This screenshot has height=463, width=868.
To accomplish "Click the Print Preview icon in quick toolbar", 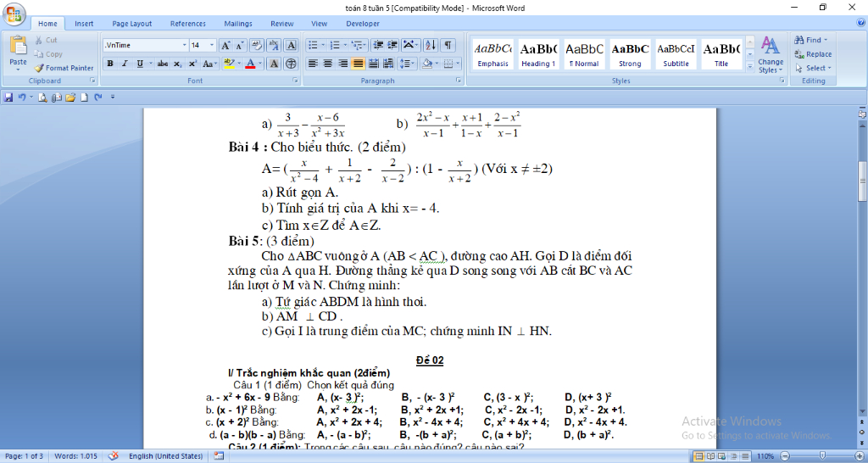I will (x=42, y=98).
